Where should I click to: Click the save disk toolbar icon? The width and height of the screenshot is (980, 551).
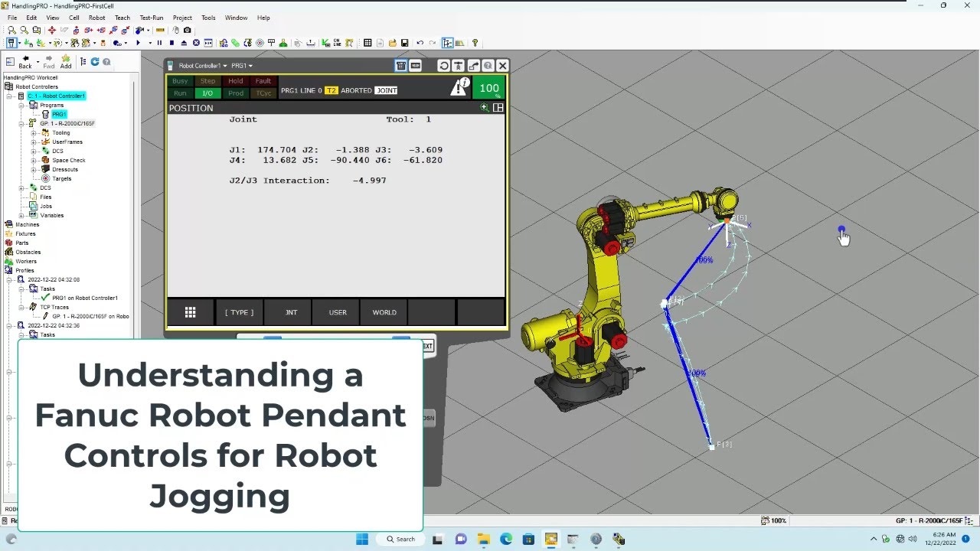404,43
